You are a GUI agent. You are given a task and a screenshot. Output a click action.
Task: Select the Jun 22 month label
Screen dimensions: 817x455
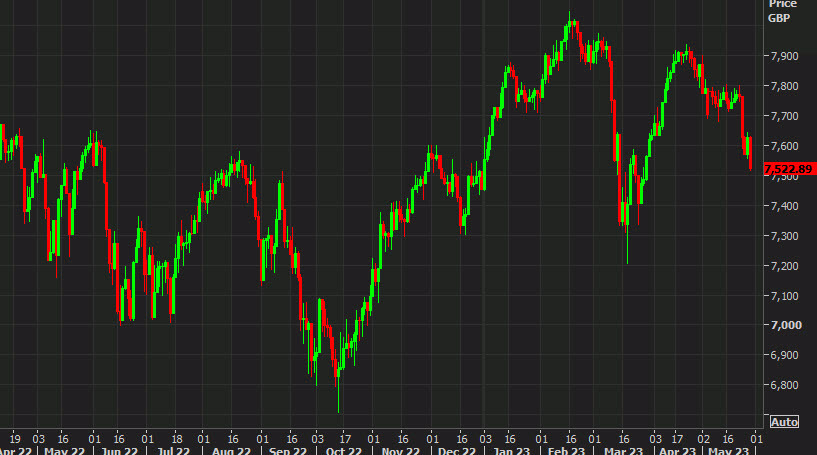point(119,450)
